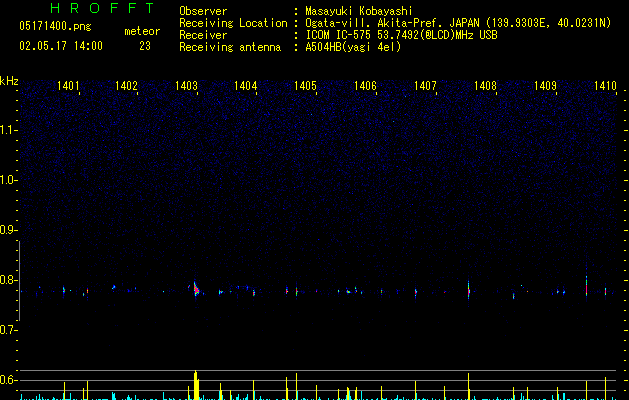Click the 1403 time axis marker
Viewport: 629px width, 400px height.
(x=187, y=86)
